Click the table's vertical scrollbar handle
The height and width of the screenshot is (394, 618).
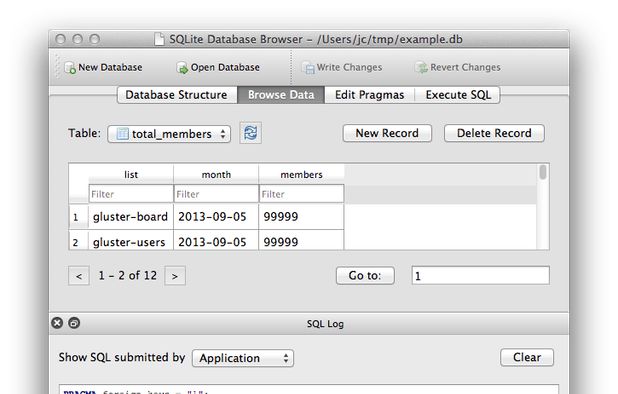tap(543, 172)
